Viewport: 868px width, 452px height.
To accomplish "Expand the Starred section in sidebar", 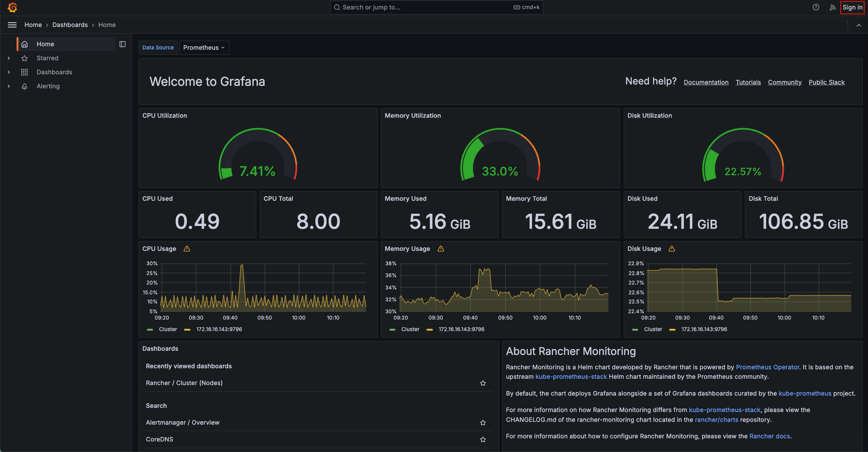I will point(9,58).
